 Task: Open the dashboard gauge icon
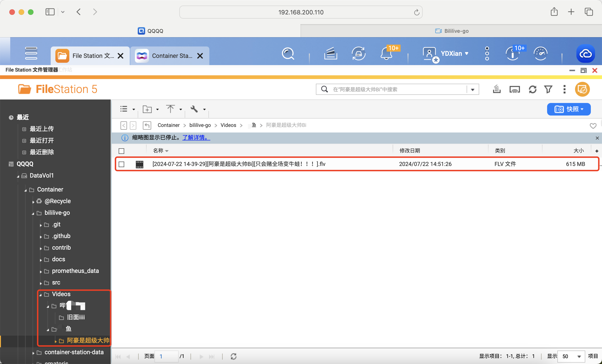[x=540, y=53]
